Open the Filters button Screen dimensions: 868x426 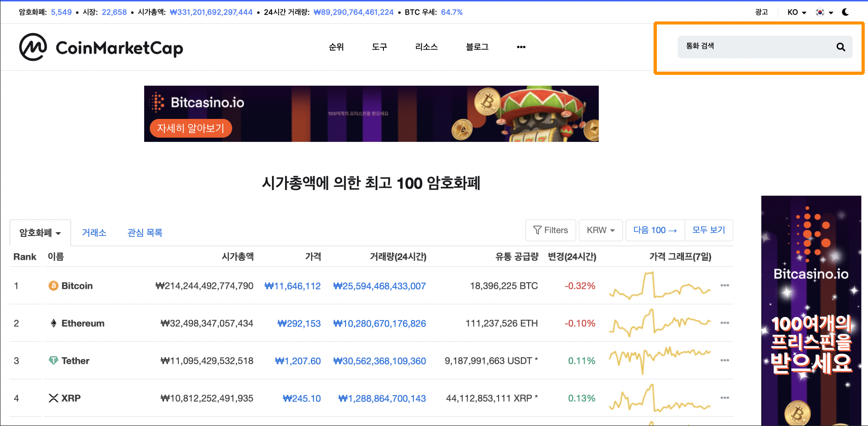tap(551, 230)
